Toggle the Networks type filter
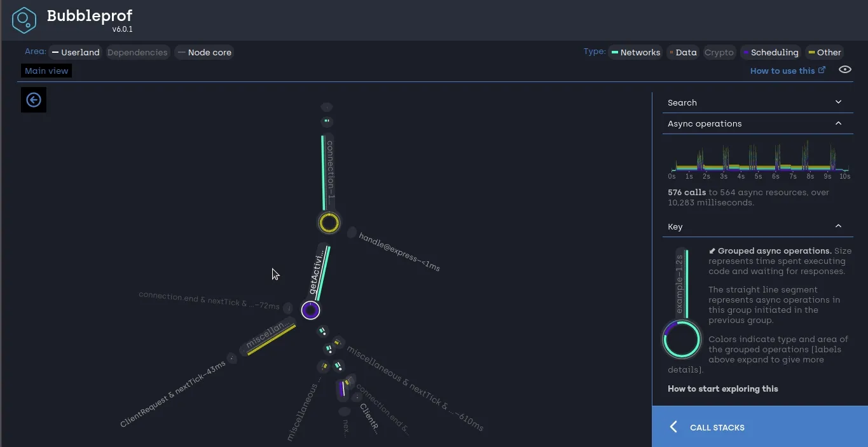This screenshot has height=447, width=868. pos(635,53)
